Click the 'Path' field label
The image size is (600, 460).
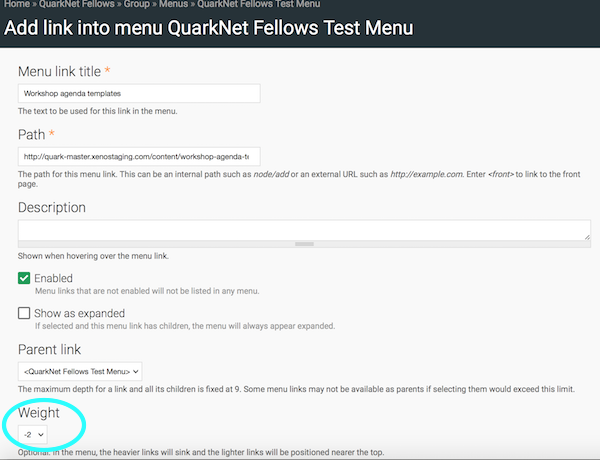click(31, 134)
